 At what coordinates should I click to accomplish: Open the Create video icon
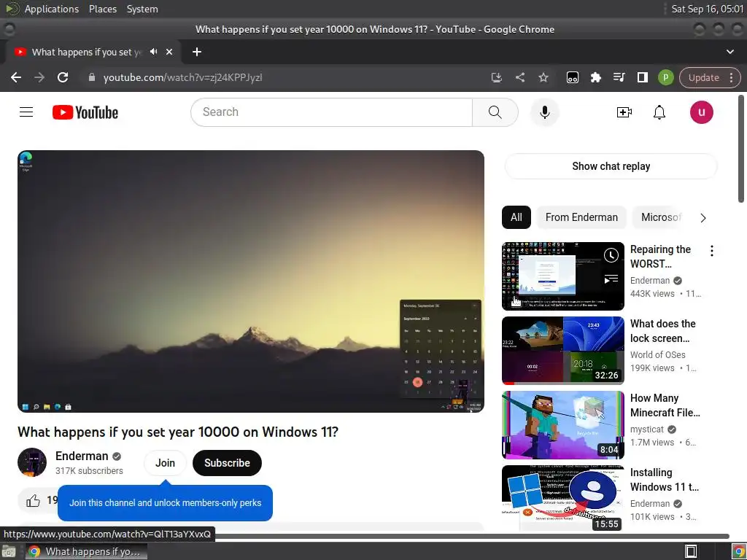pos(624,112)
